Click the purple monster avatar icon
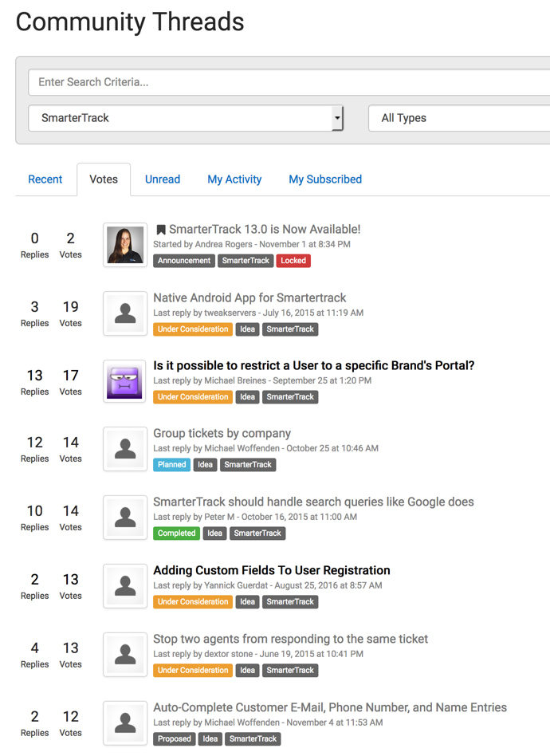This screenshot has height=756, width=550. 125,380
